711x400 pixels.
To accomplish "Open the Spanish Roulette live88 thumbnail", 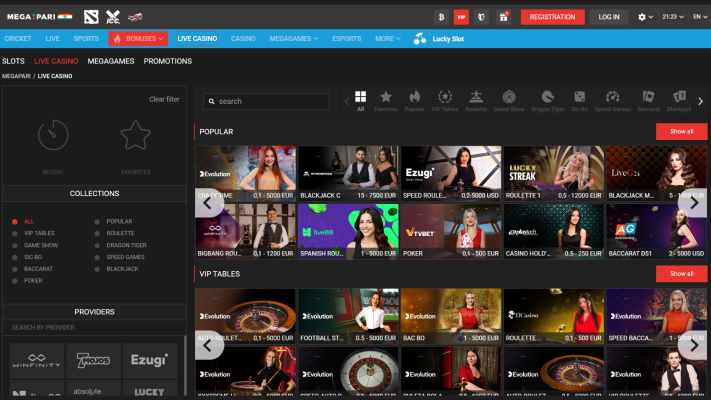I will tap(348, 231).
